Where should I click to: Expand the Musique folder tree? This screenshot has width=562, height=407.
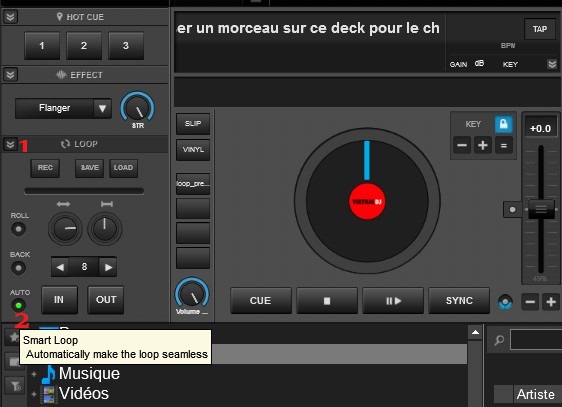click(34, 374)
